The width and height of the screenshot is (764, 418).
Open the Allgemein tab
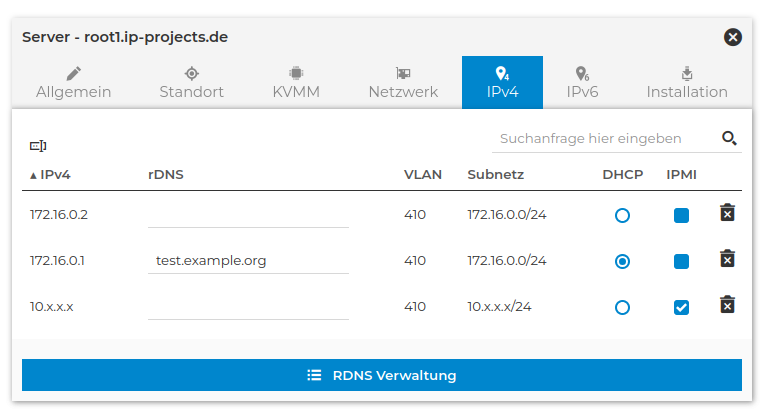tap(73, 83)
